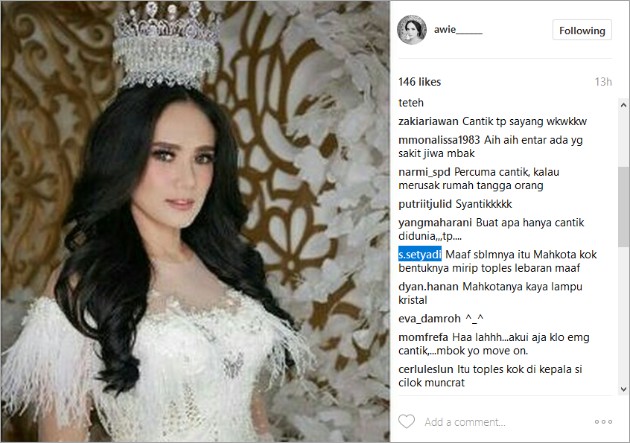Open putriitjulid's profile link

coord(425,204)
